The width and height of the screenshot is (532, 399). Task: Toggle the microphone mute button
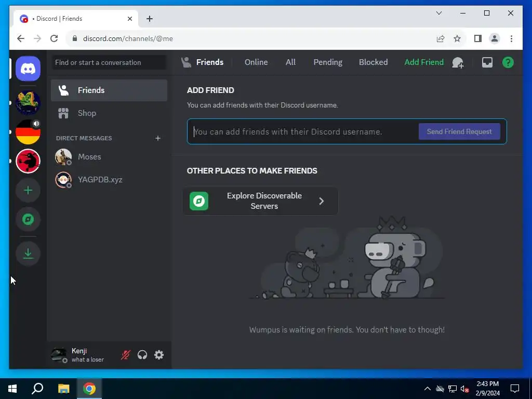pos(126,355)
